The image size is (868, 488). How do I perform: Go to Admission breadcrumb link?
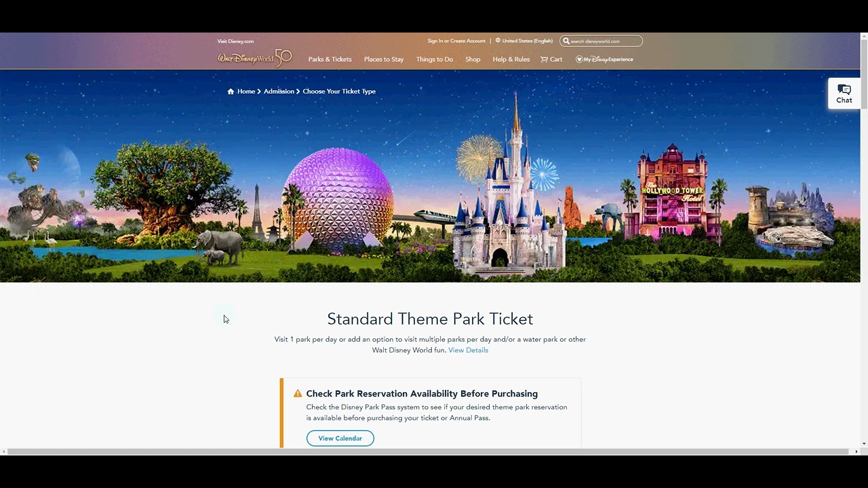coord(279,91)
